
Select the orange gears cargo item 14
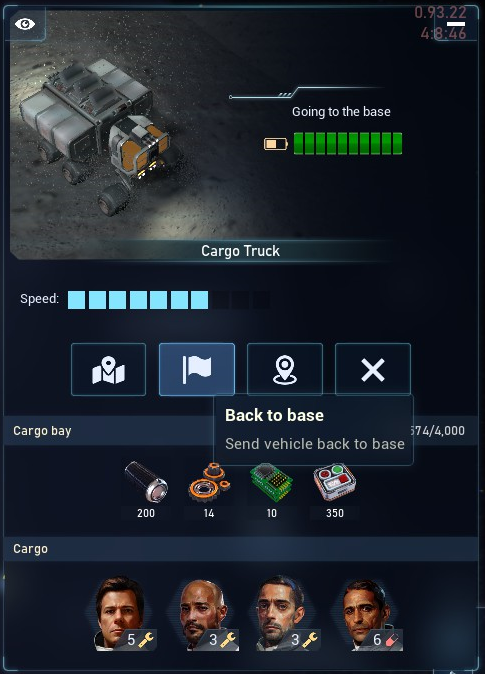(x=209, y=490)
